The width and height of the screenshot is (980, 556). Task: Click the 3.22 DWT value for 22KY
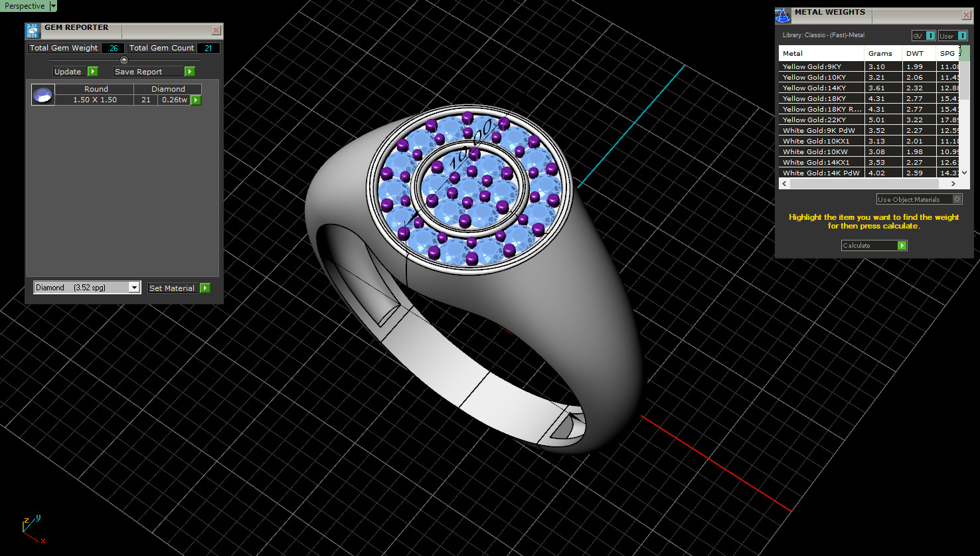919,120
